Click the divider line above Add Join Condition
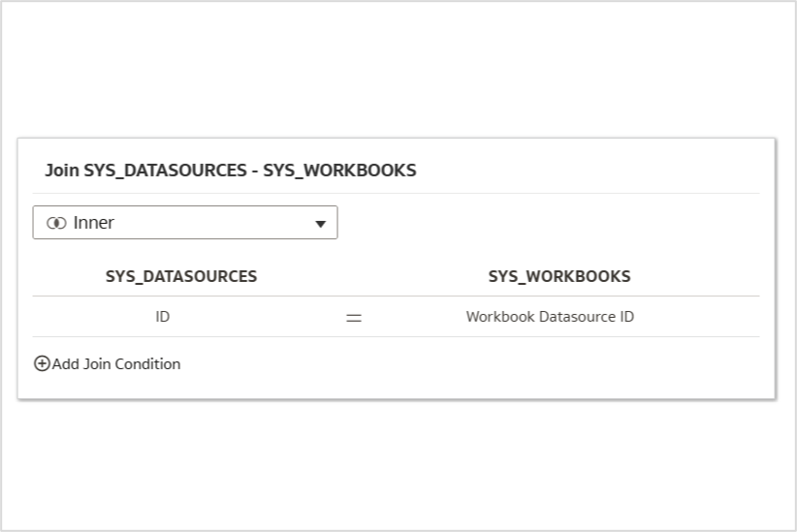The image size is (797, 532). coord(396,336)
